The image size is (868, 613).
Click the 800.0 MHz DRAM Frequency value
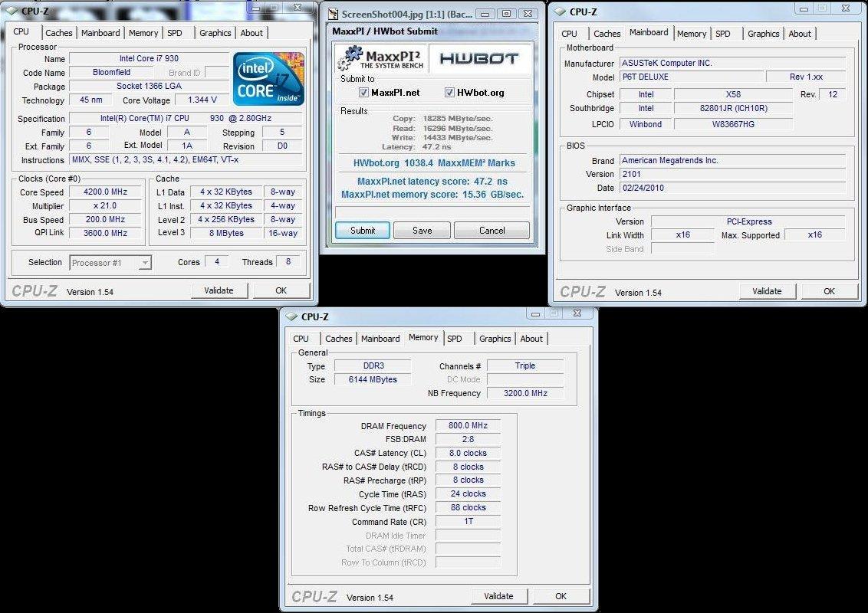(x=468, y=425)
